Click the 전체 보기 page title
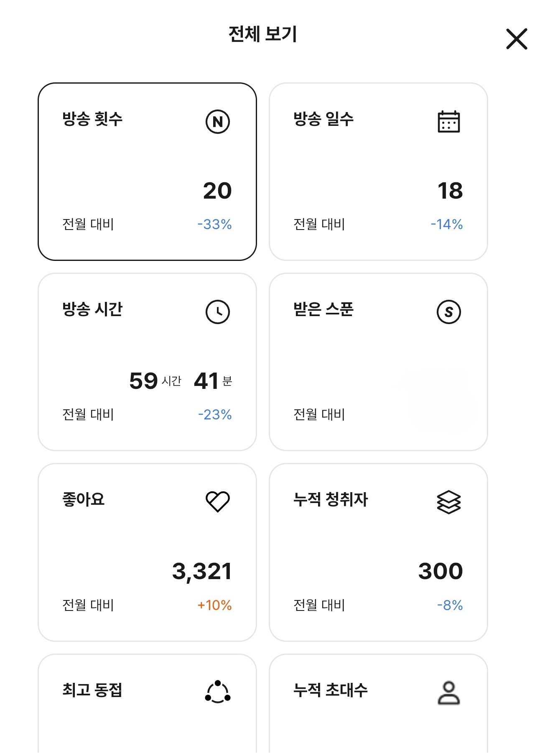 pyautogui.click(x=263, y=34)
